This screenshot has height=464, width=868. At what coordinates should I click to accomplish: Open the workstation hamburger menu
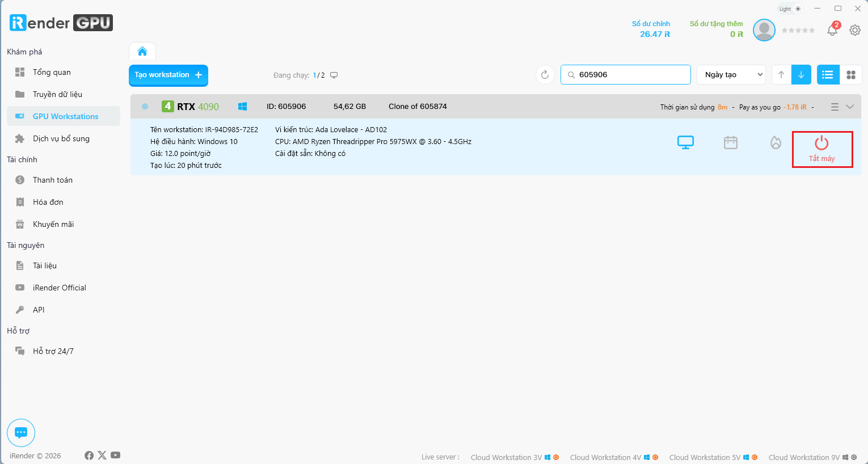click(835, 107)
